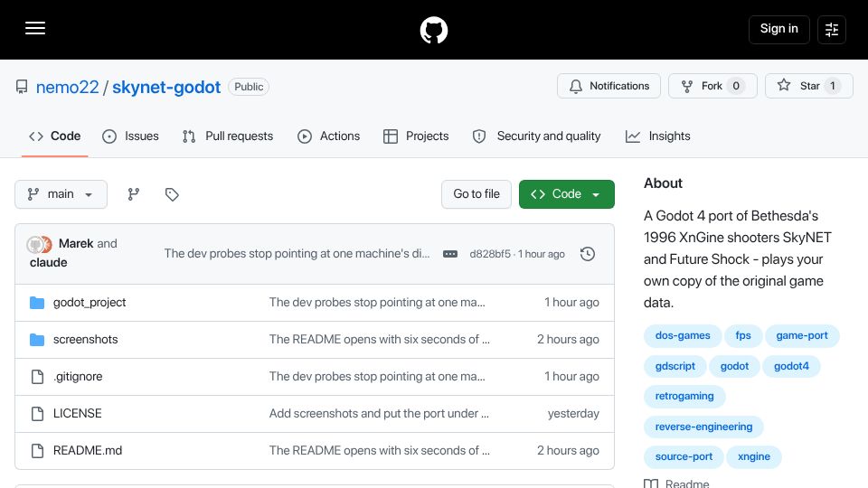This screenshot has width=868, height=488.
Task: Click the 'yesterday' LICENSE timestamp
Action: (573, 414)
